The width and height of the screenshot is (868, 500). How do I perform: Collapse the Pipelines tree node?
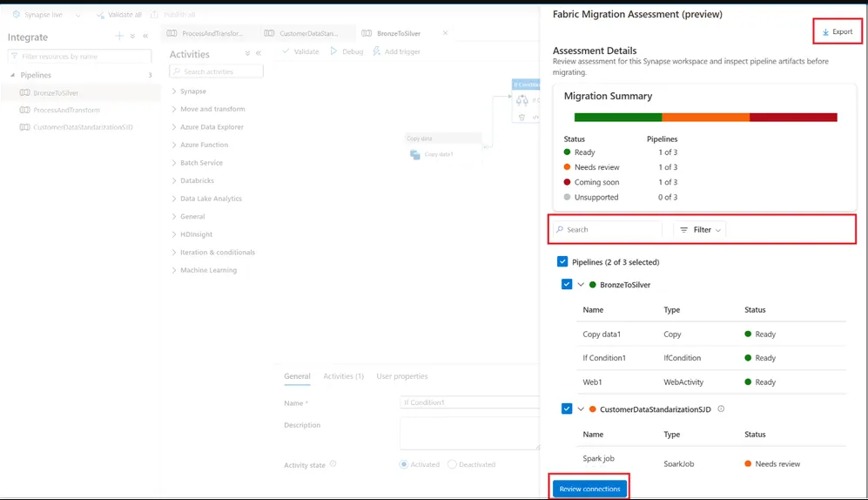[x=12, y=75]
